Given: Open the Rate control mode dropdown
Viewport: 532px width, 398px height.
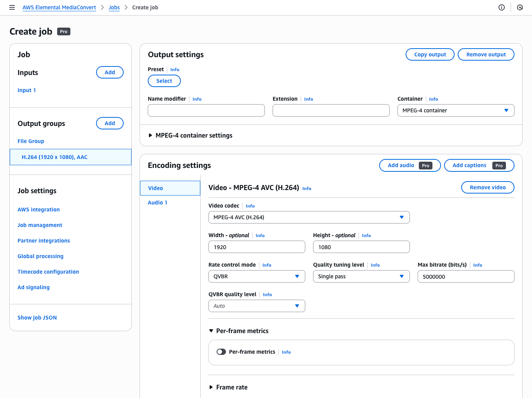Looking at the screenshot, I should tap(257, 276).
